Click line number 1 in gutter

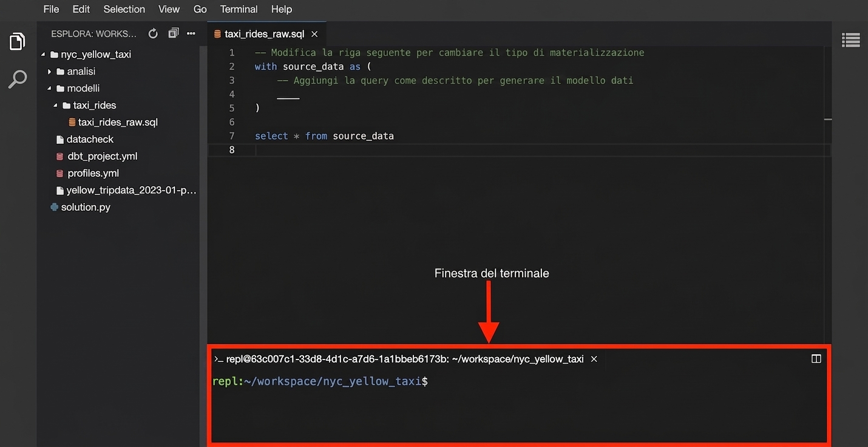point(231,53)
